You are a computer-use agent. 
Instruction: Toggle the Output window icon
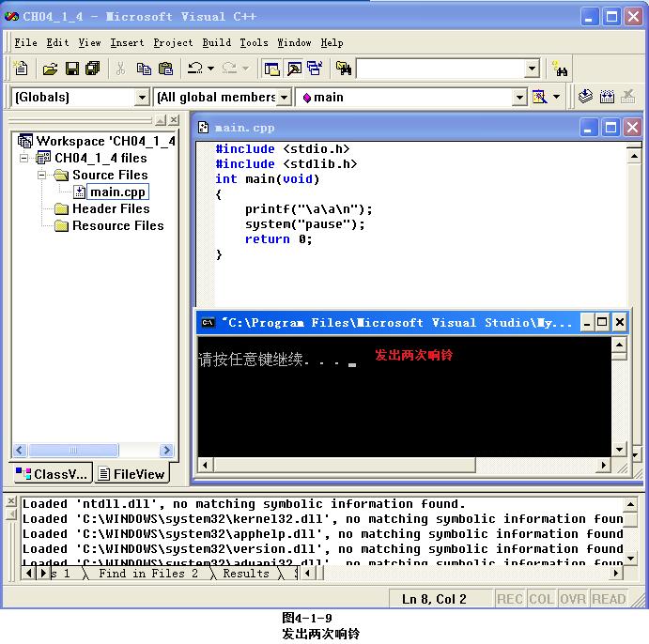click(294, 69)
